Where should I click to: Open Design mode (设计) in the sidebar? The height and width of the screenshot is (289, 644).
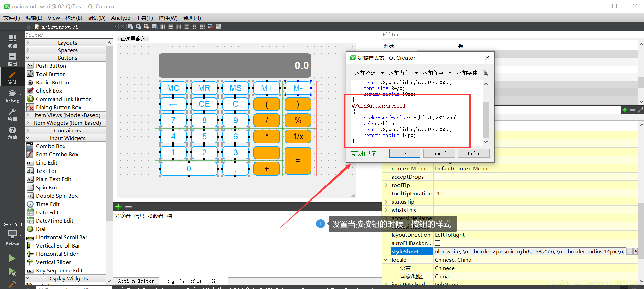point(12,78)
